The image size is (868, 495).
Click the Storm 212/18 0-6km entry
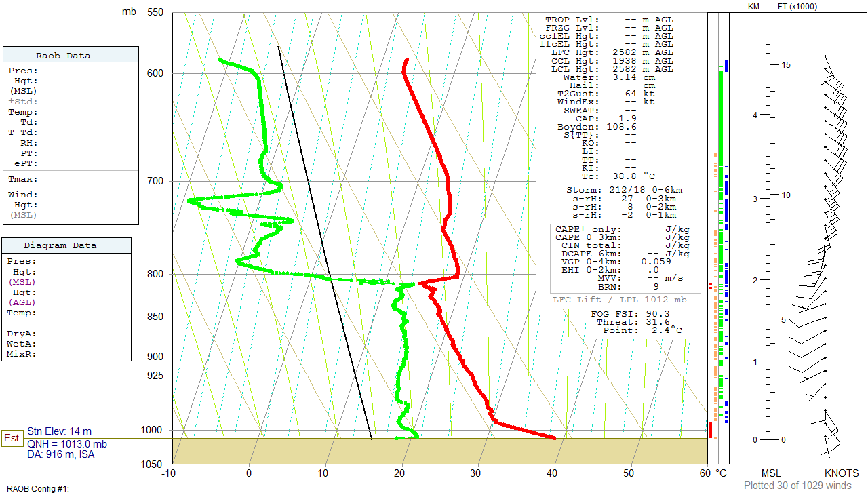[x=624, y=190]
